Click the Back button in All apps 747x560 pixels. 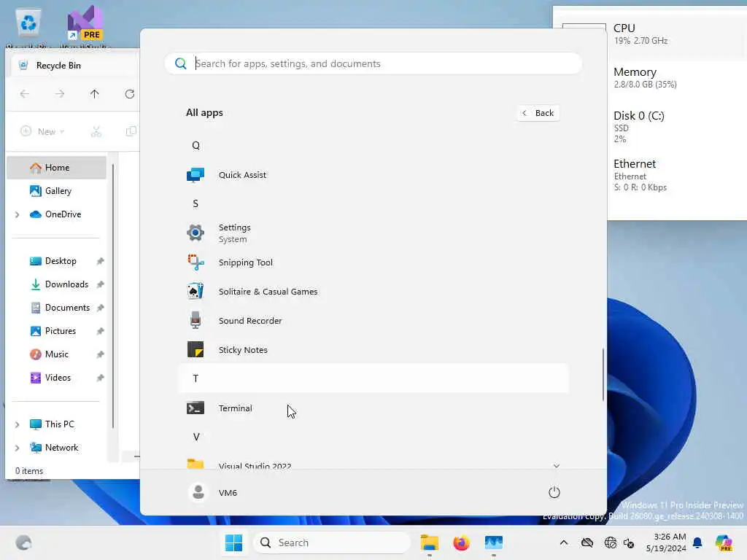point(538,113)
